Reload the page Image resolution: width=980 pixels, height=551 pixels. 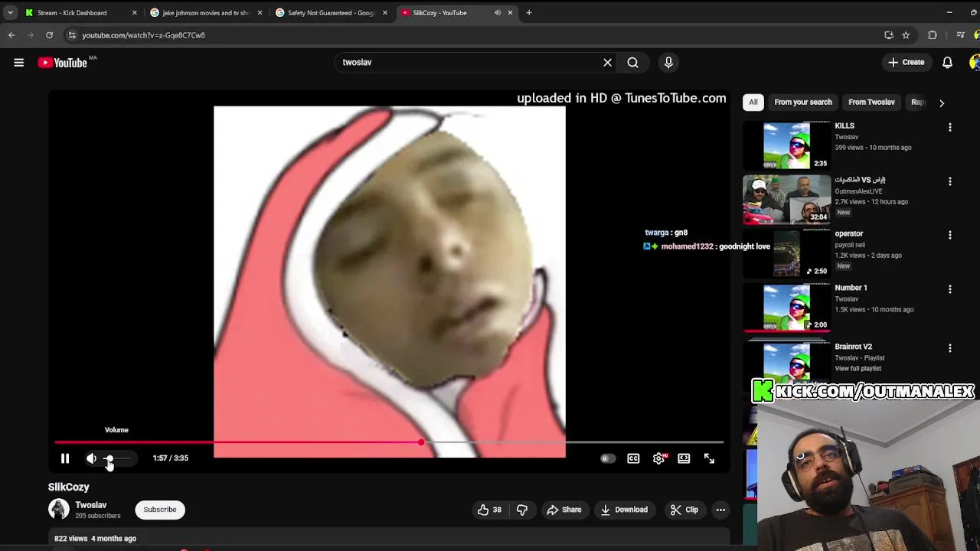[49, 35]
